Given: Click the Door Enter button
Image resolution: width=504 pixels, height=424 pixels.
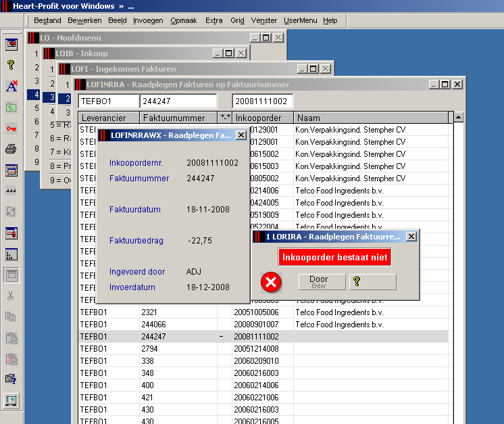Looking at the screenshot, I should [322, 282].
